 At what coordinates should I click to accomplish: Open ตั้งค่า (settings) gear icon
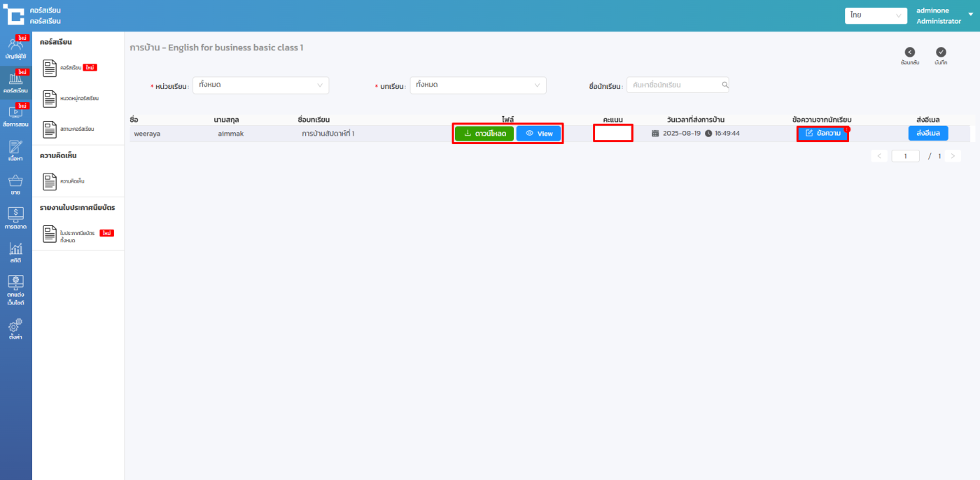pos(15,329)
